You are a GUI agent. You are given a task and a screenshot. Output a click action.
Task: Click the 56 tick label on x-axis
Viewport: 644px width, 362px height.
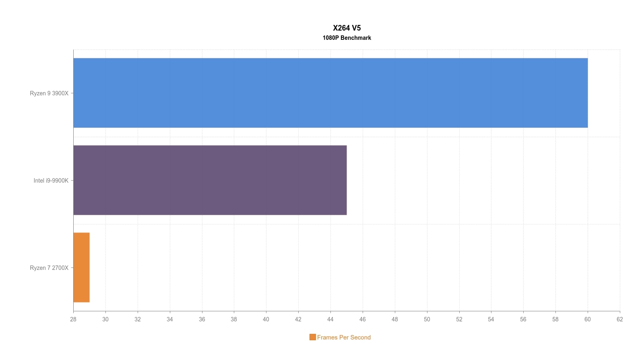(x=523, y=319)
